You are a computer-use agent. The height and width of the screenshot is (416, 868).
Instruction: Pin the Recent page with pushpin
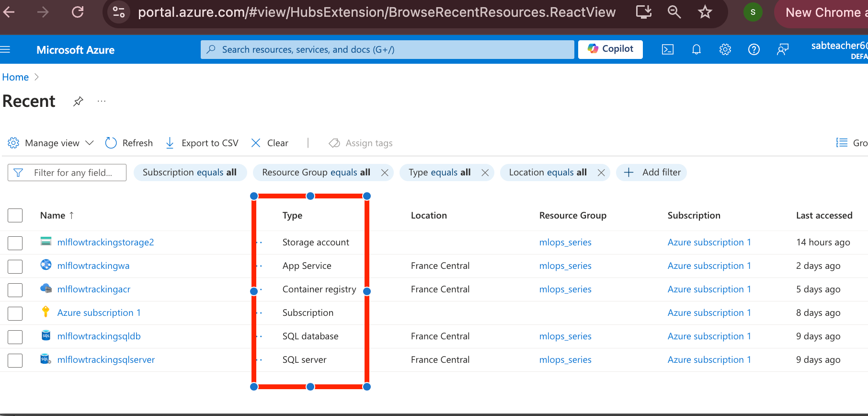pos(78,102)
